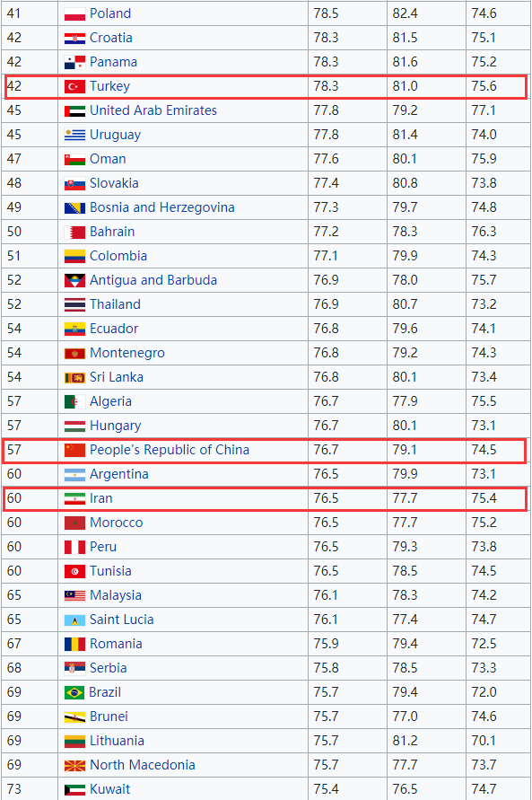This screenshot has width=532, height=800.
Task: Click the Brunei flag icon
Action: pyautogui.click(x=74, y=716)
